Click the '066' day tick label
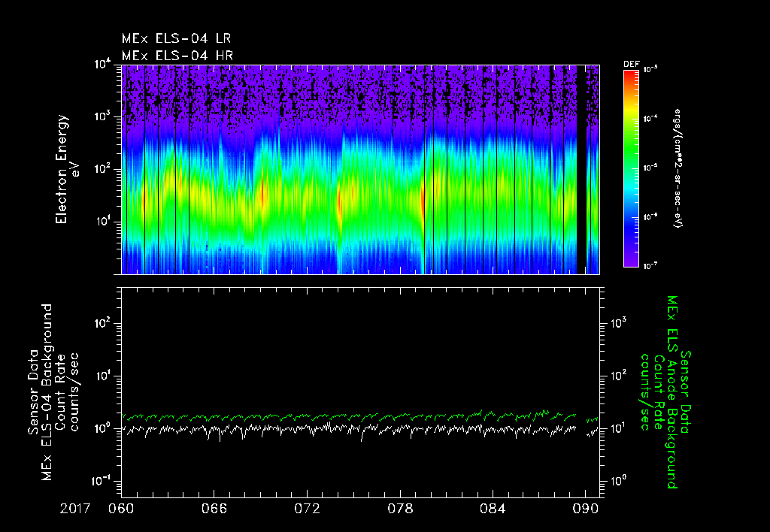This screenshot has height=532, width=770. (214, 509)
